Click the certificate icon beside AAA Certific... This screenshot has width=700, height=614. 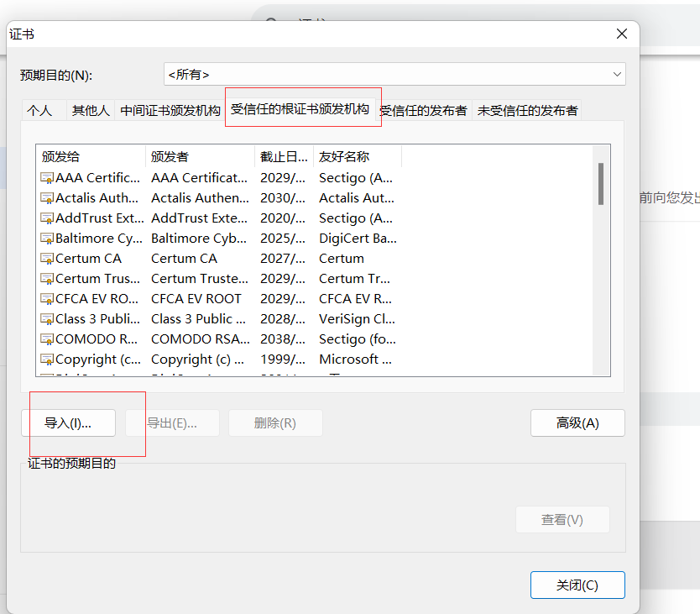point(47,178)
